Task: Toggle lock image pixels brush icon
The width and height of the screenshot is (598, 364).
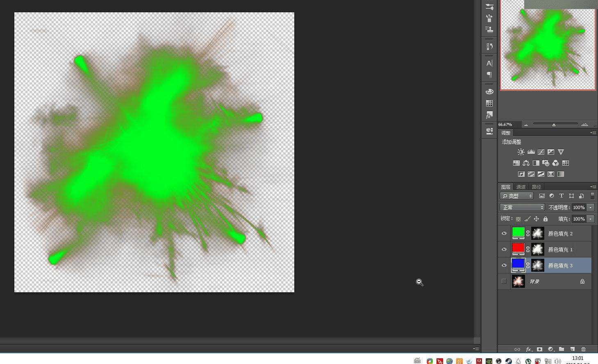Action: (528, 219)
